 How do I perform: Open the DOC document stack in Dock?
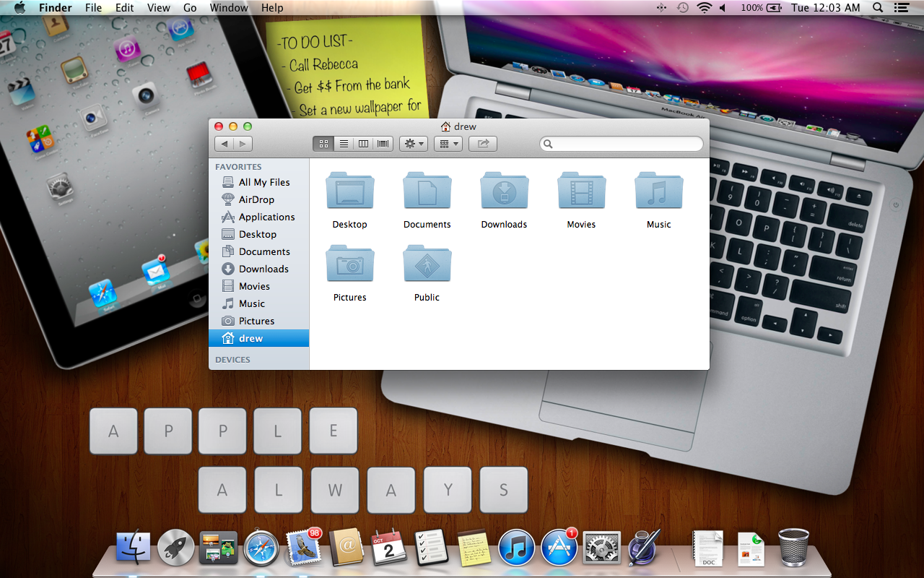point(708,548)
